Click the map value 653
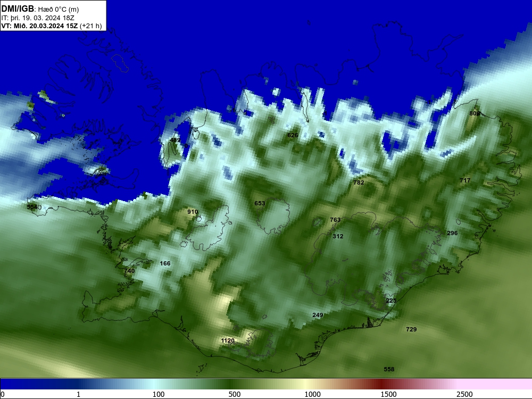This screenshot has height=399, width=532. (260, 203)
